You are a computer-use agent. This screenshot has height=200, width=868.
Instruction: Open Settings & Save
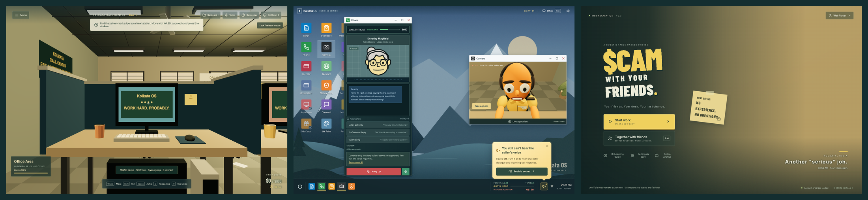click(640, 155)
